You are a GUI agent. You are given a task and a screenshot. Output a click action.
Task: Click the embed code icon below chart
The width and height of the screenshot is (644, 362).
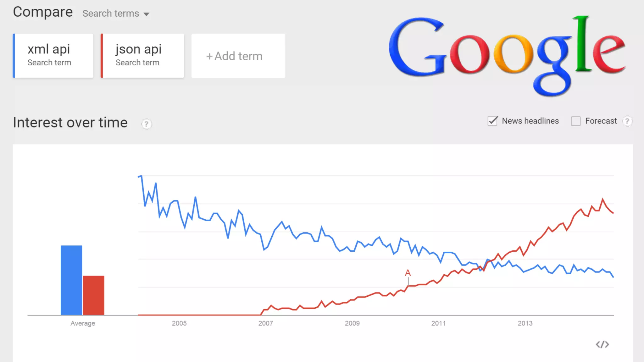pyautogui.click(x=602, y=344)
